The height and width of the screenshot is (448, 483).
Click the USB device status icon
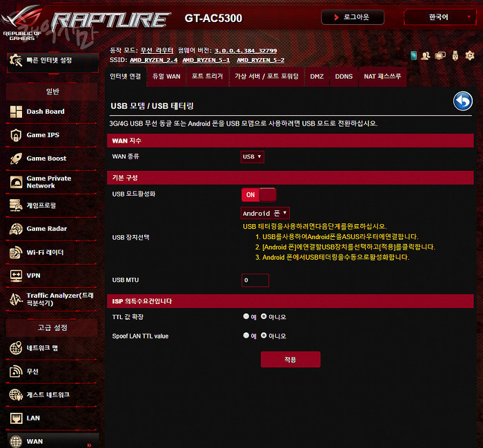click(x=455, y=56)
